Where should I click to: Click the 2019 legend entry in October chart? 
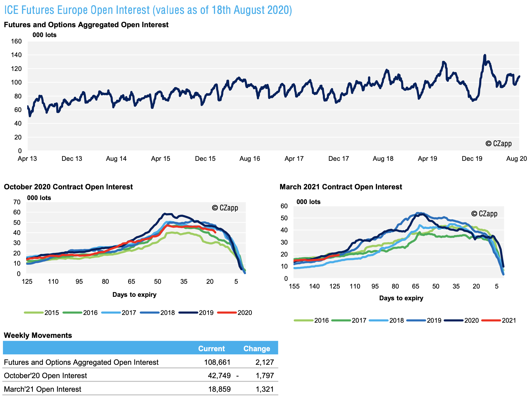(x=196, y=313)
